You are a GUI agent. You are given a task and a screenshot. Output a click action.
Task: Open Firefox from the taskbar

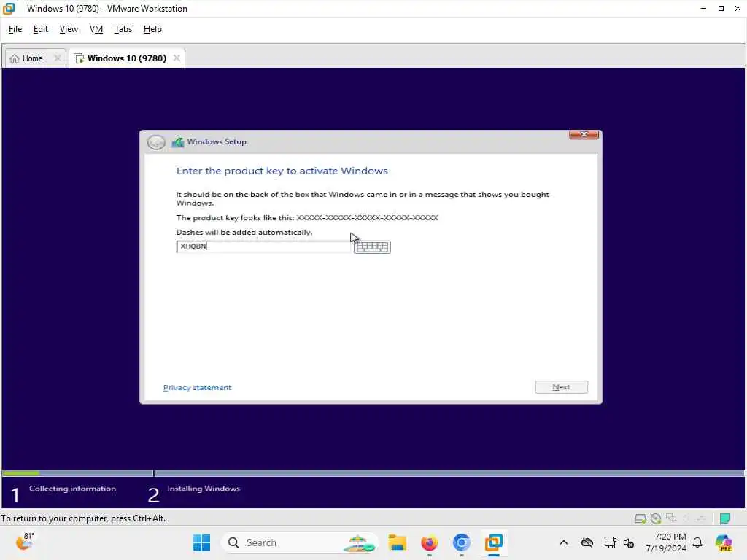429,542
